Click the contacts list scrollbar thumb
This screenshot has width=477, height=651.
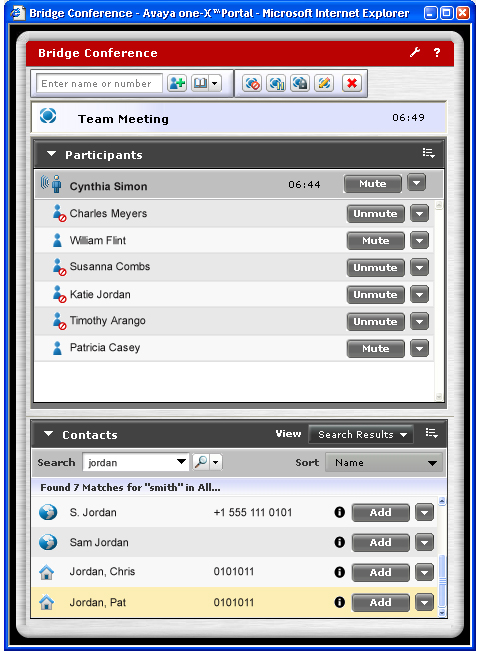(x=442, y=581)
